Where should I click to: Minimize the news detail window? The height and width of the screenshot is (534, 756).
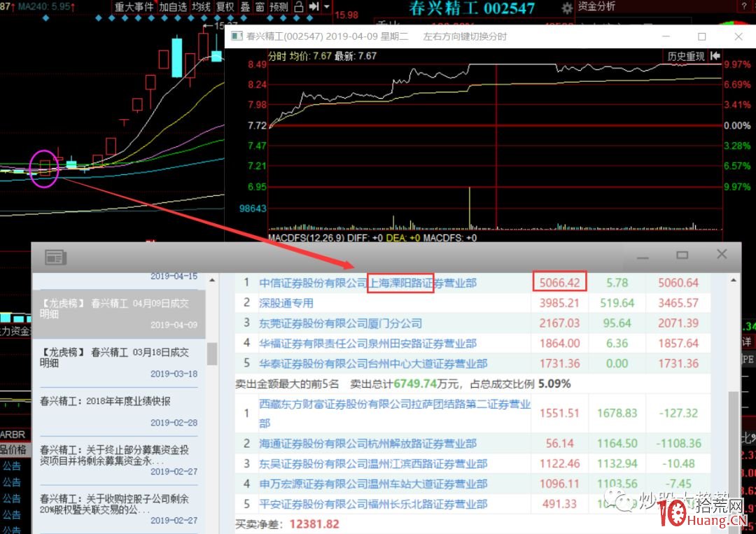(x=643, y=258)
